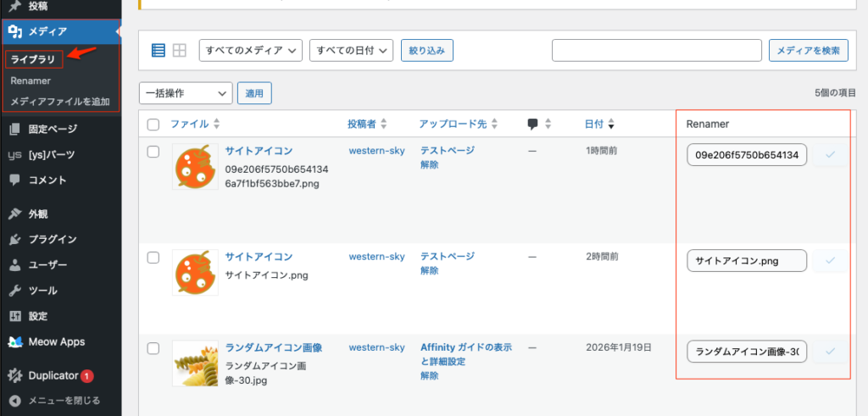Expand the すべての日付 date filter
Image resolution: width=868 pixels, height=416 pixels.
pos(351,51)
